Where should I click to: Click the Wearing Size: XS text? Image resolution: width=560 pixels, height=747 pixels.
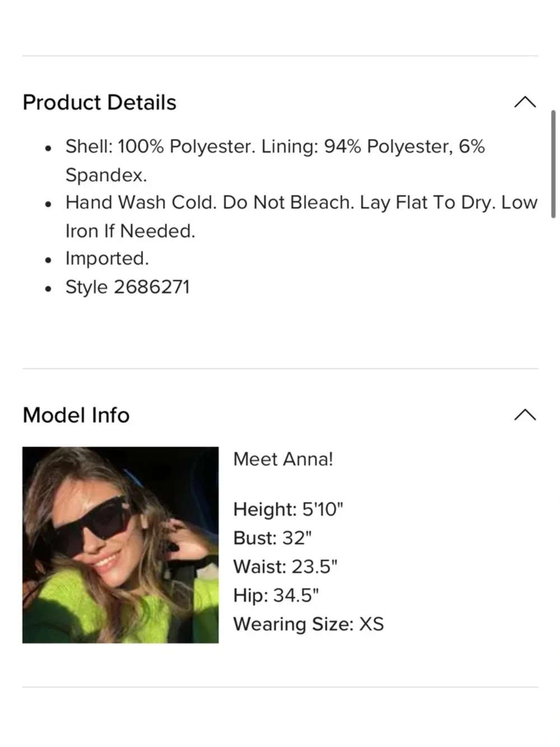click(309, 624)
